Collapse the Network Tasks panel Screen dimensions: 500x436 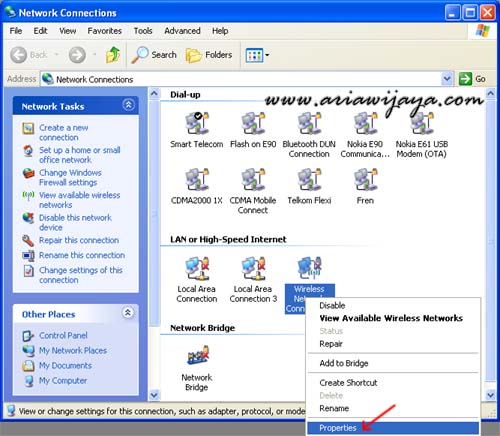[x=128, y=105]
